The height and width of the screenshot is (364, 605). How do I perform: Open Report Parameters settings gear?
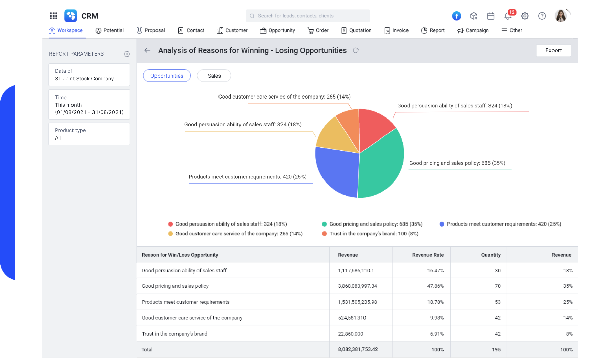127,54
